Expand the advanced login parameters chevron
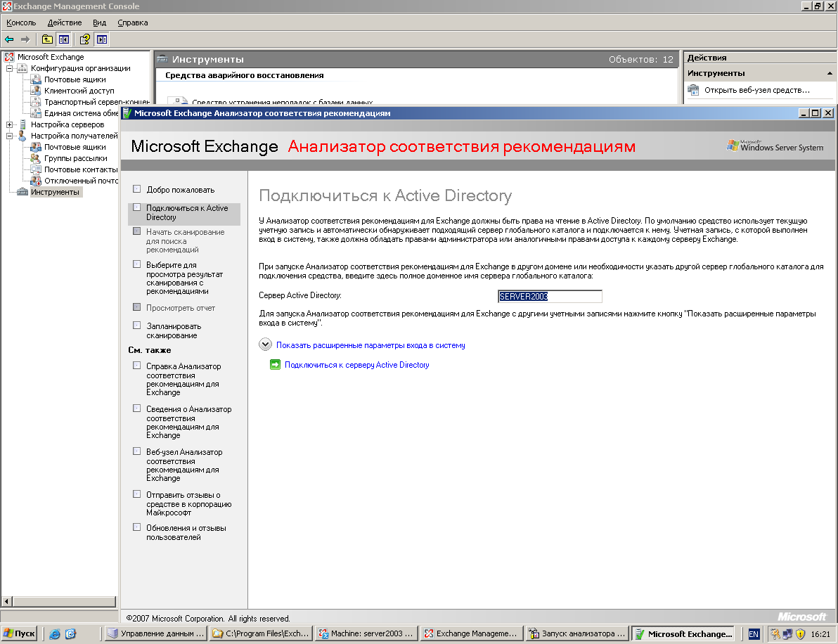 265,344
